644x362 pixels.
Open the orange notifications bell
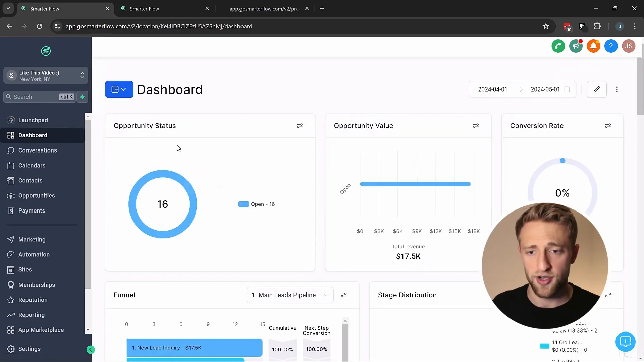pos(593,46)
